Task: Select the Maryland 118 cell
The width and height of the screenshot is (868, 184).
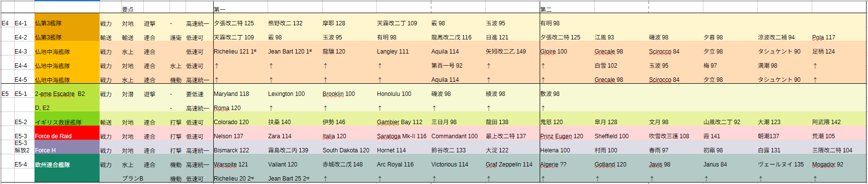Action: click(240, 94)
